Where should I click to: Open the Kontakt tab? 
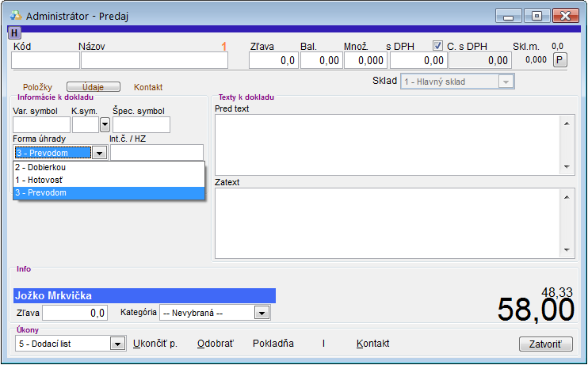point(148,87)
